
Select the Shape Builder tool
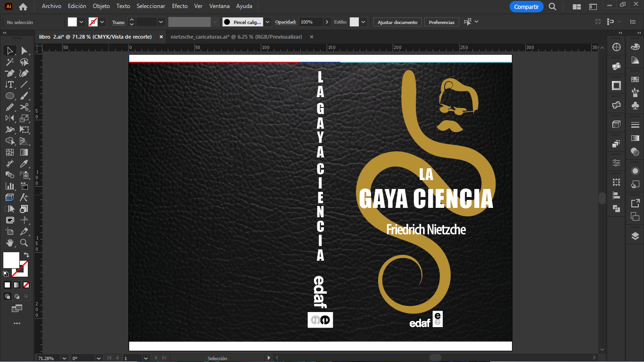point(10,141)
